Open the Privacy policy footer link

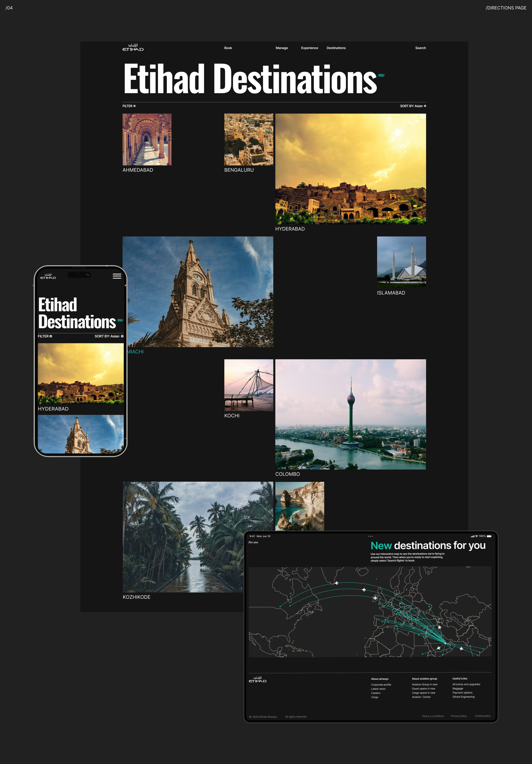click(458, 716)
